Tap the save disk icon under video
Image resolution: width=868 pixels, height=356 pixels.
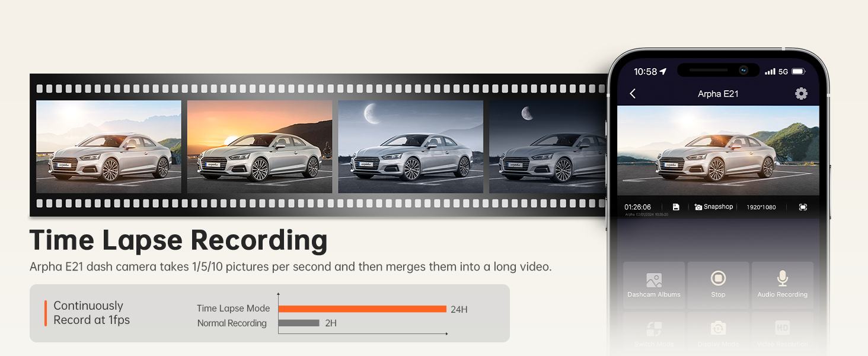(x=676, y=207)
